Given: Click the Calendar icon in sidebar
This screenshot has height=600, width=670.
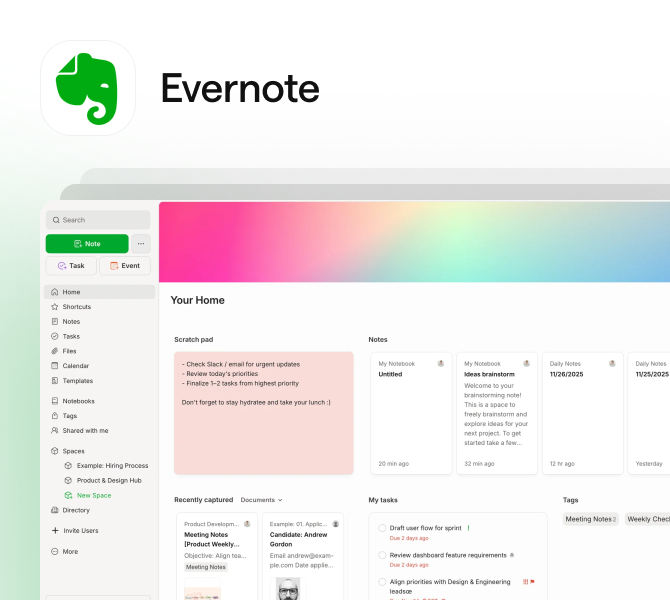Looking at the screenshot, I should click(55, 366).
